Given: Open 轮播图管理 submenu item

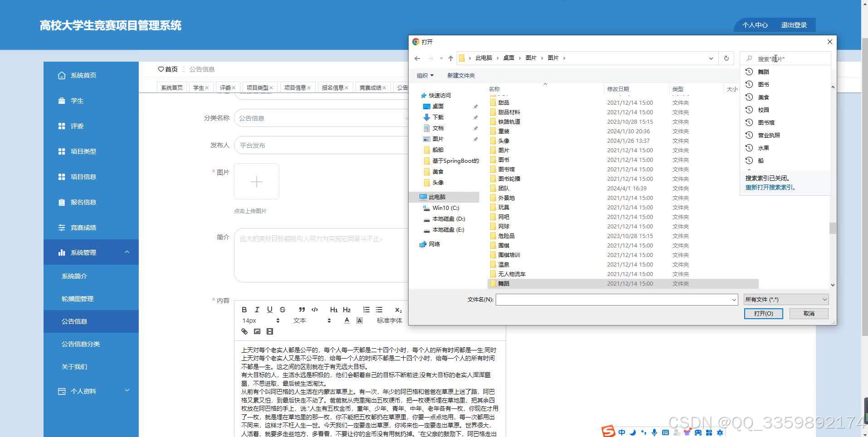Looking at the screenshot, I should pyautogui.click(x=91, y=299).
